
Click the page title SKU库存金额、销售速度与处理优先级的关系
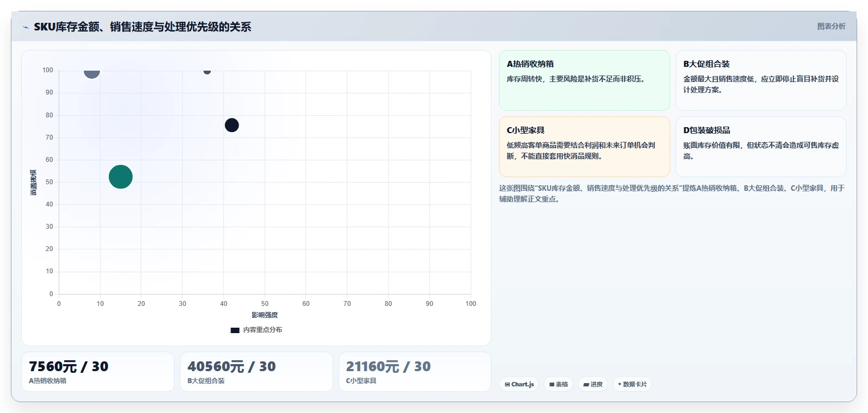142,27
